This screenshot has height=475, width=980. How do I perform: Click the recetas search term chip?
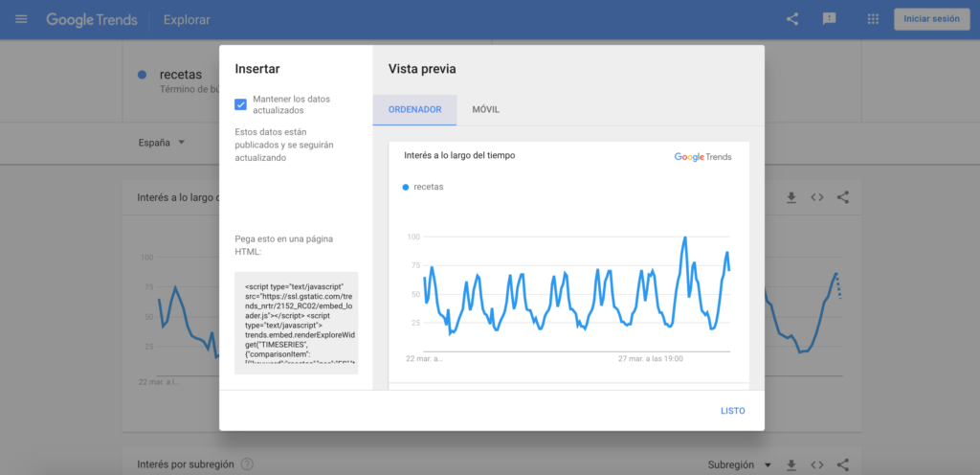181,75
